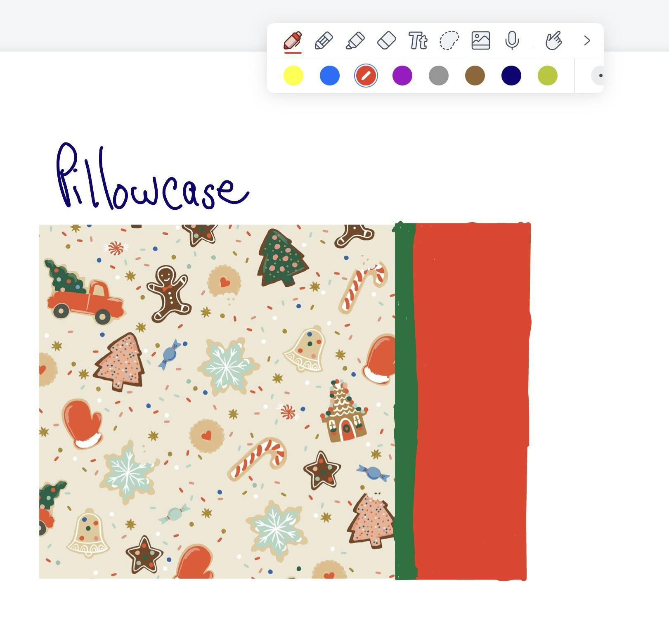Open the Insert Image tool
Screen dimensions: 669x644
point(481,40)
